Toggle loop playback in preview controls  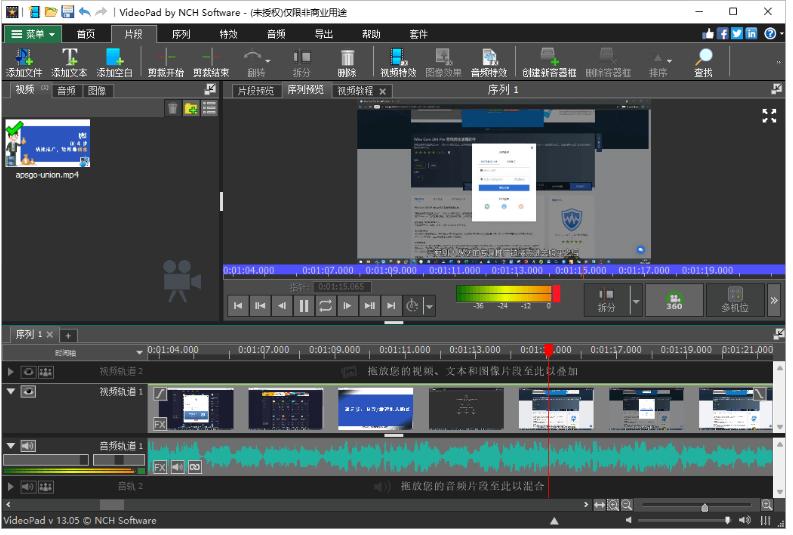click(x=325, y=306)
